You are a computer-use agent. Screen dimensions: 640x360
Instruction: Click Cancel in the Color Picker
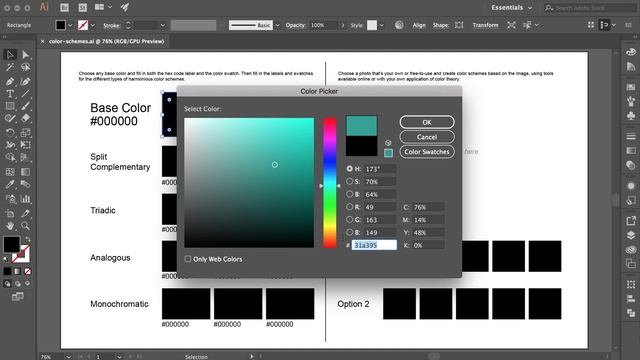[x=427, y=137]
